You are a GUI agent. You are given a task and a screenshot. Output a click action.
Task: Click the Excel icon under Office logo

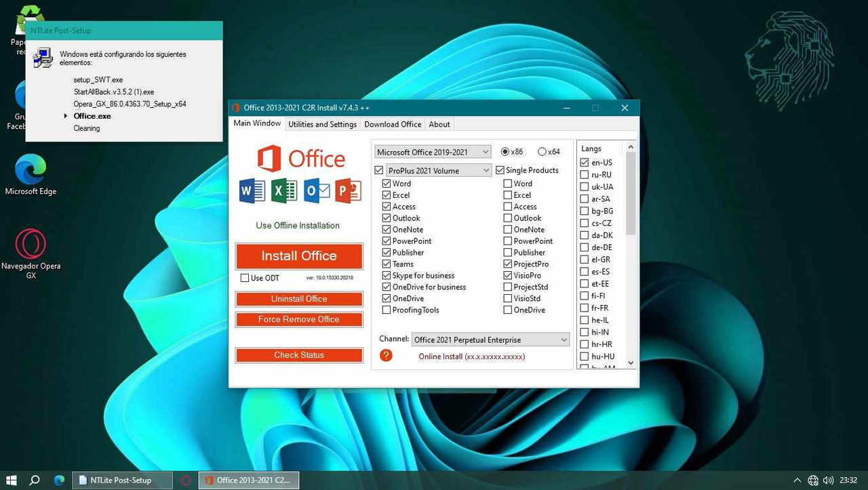[x=284, y=191]
